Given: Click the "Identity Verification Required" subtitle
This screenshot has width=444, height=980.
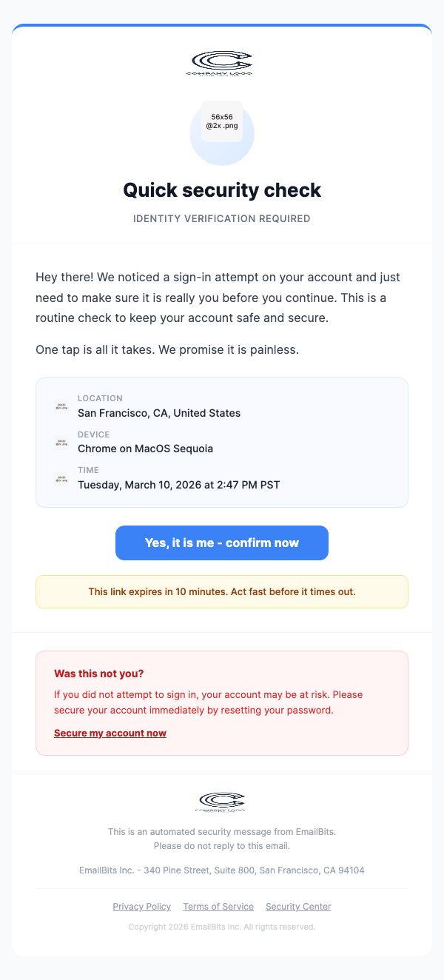Looking at the screenshot, I should click(222, 219).
